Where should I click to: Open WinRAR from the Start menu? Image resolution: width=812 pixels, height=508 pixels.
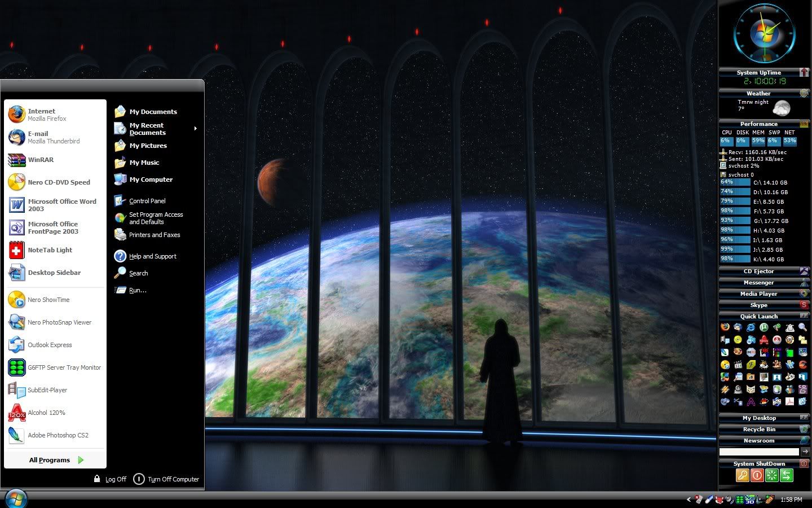click(x=55, y=160)
